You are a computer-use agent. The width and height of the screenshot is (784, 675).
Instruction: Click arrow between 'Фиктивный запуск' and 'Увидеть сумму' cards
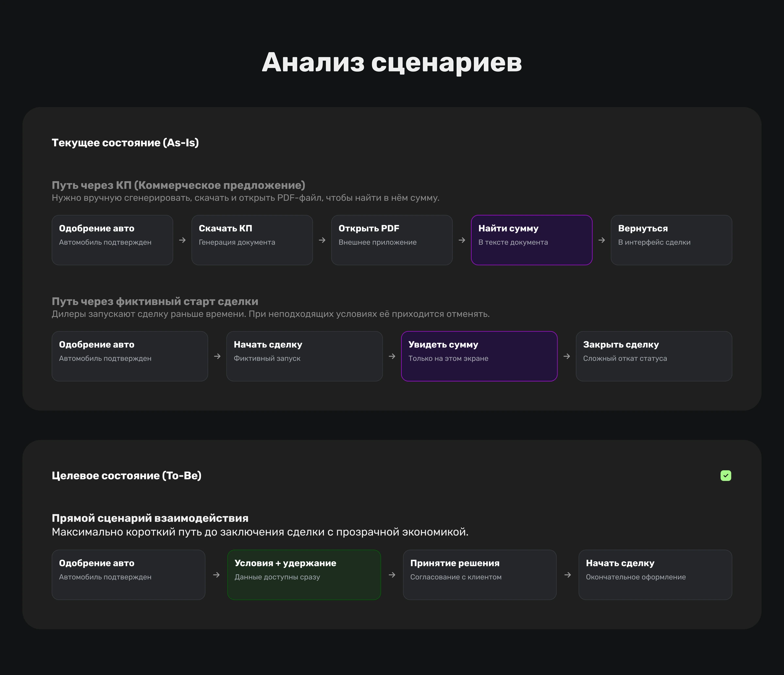(392, 356)
